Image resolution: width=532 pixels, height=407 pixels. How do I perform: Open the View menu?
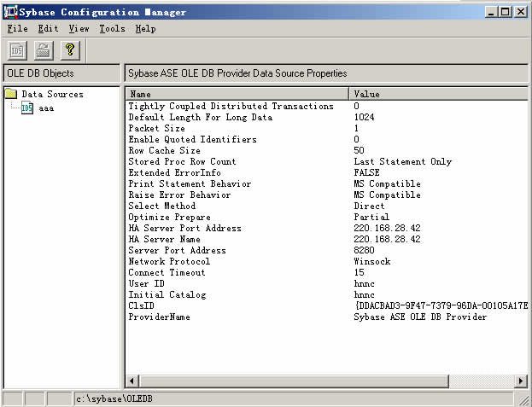point(79,29)
